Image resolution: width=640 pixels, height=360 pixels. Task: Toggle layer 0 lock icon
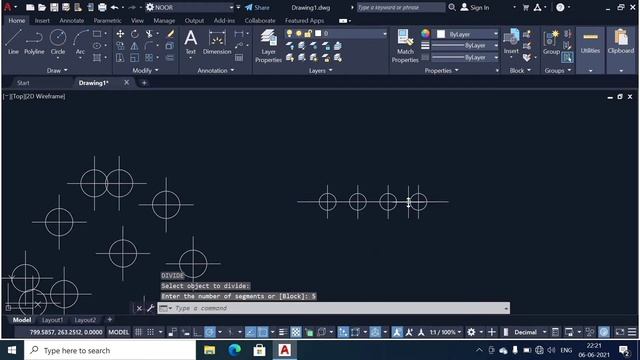pos(308,33)
